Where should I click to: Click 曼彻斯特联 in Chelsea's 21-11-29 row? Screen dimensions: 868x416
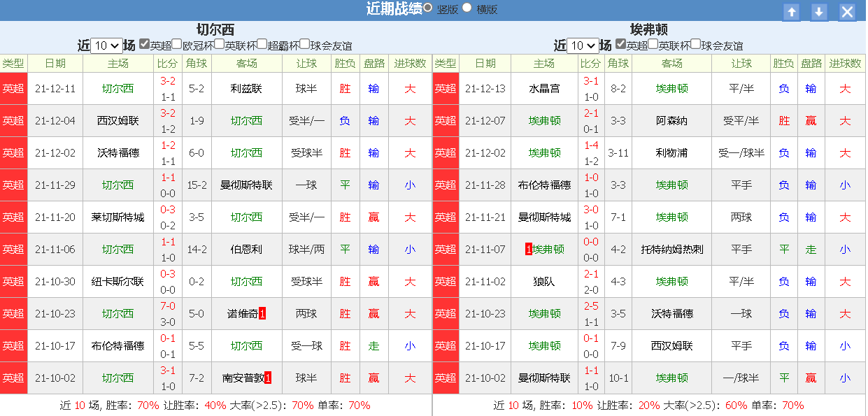coord(246,185)
